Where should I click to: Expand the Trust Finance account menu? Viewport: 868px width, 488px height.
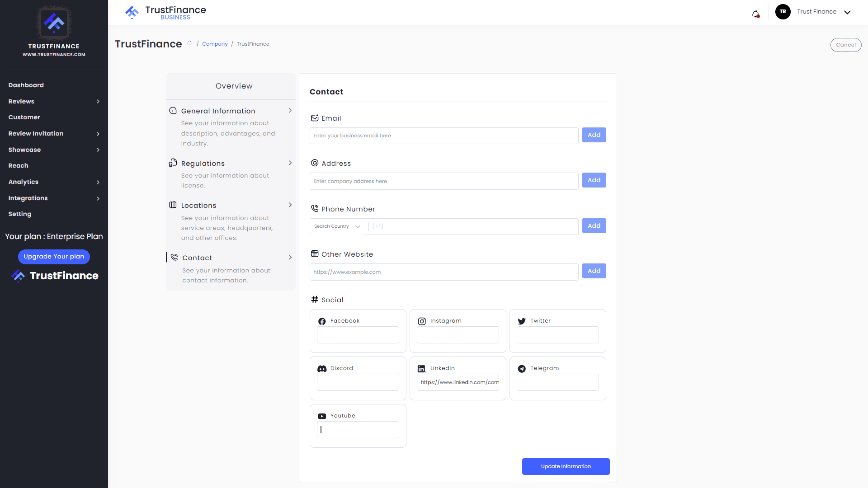point(847,12)
